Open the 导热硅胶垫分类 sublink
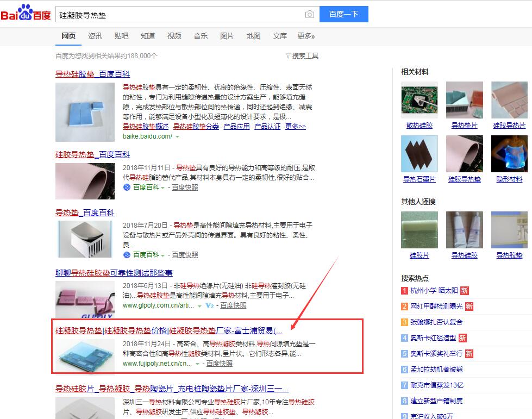Viewport: 532px width, 419px height. click(x=196, y=126)
